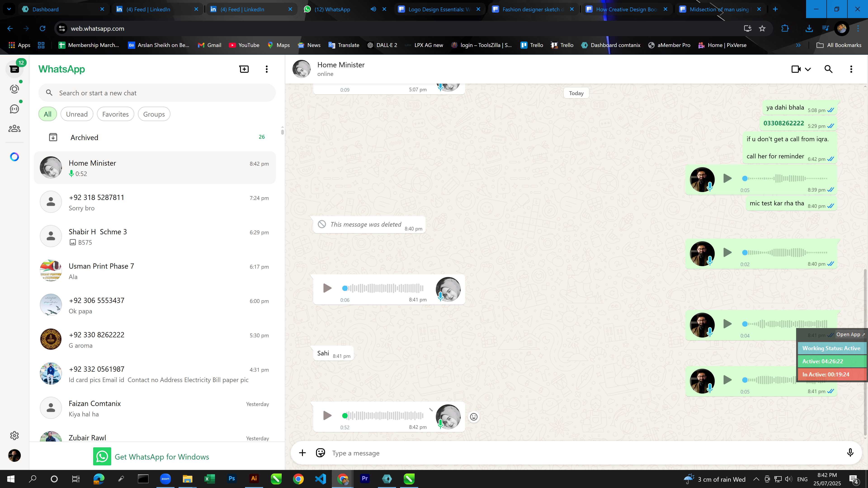Open Gmail bookmark
This screenshot has height=488, width=868.
tap(209, 45)
